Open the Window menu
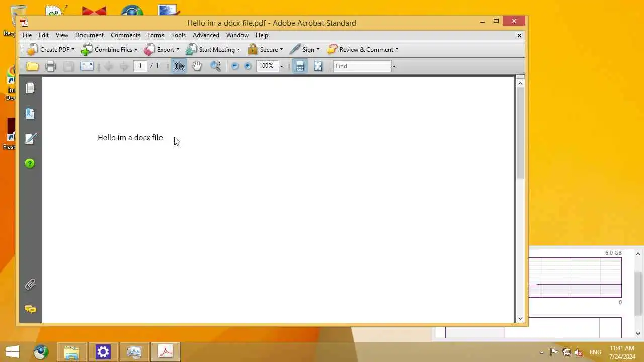This screenshot has height=362, width=644. pos(237,35)
